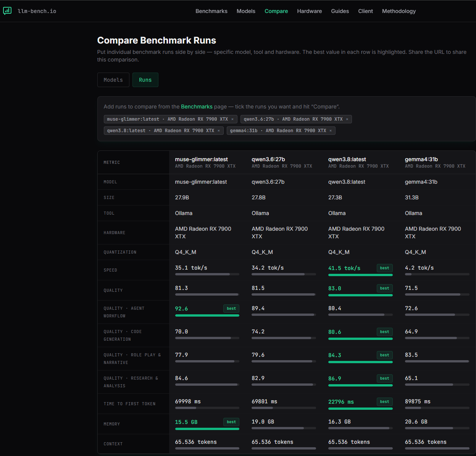Remove the muse-glimmer:latest run chip
The height and width of the screenshot is (456, 476).
[232, 119]
